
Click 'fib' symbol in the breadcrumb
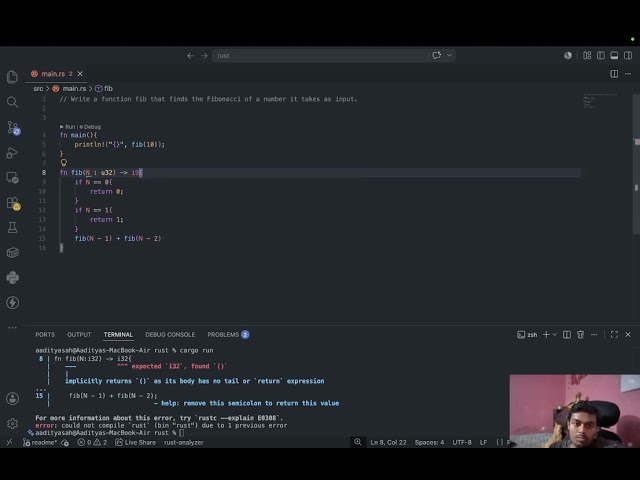(108, 89)
